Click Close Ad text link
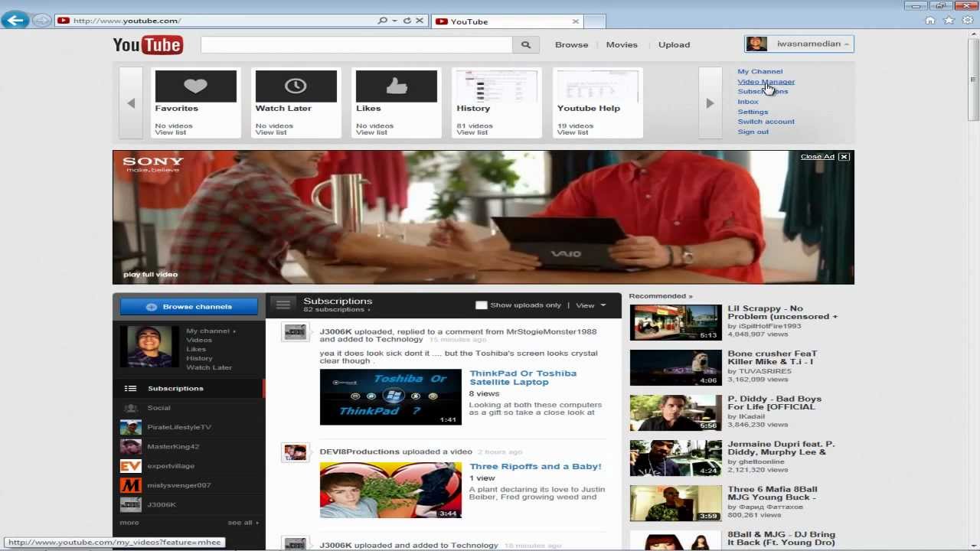 [817, 157]
